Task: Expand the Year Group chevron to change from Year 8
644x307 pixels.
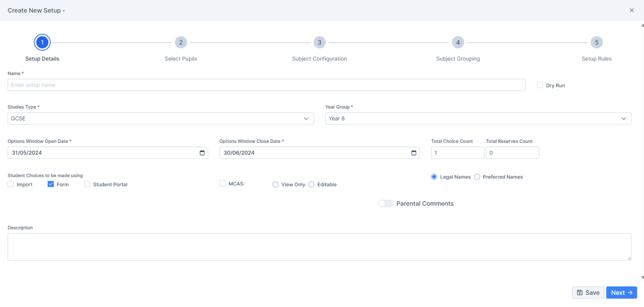Action: pyautogui.click(x=623, y=118)
